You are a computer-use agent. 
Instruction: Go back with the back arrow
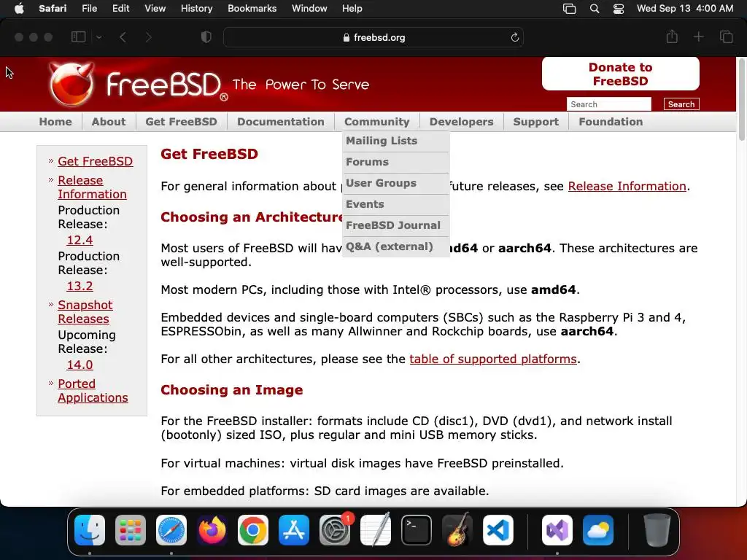tap(123, 37)
